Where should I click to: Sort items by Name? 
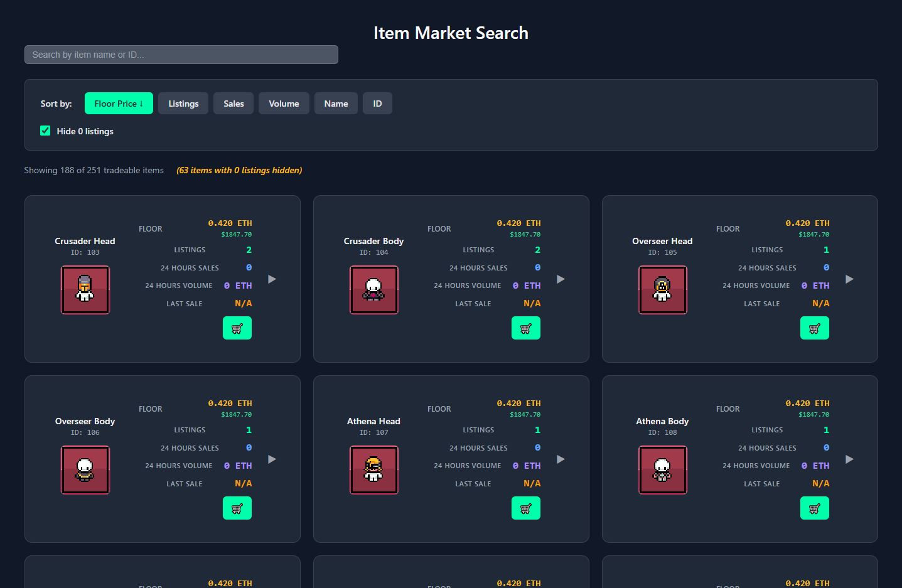point(336,104)
